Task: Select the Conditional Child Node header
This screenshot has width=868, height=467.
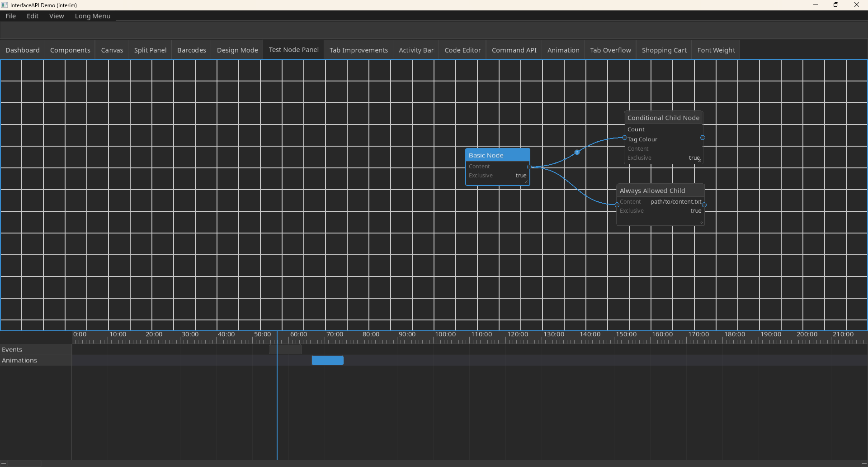Action: tap(664, 118)
